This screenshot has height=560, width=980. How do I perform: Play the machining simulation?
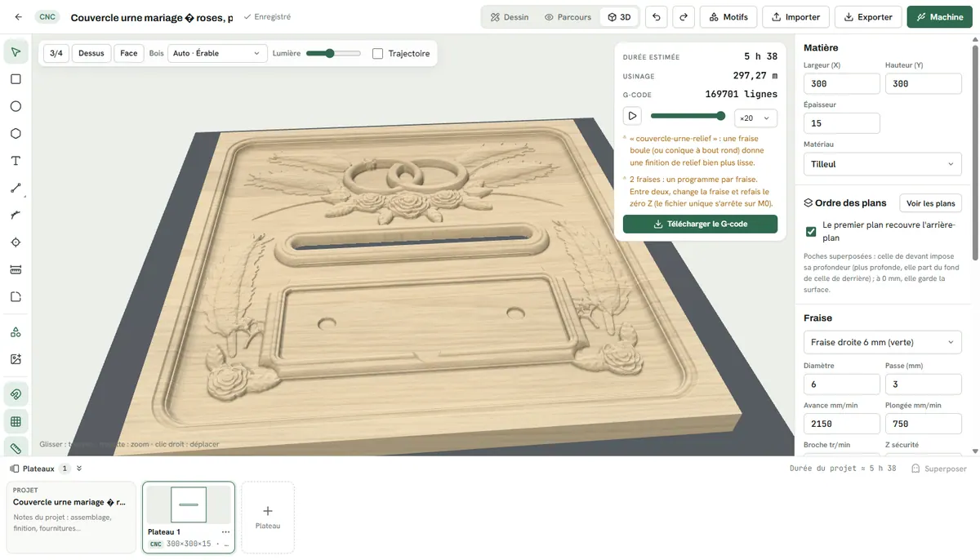coord(632,116)
